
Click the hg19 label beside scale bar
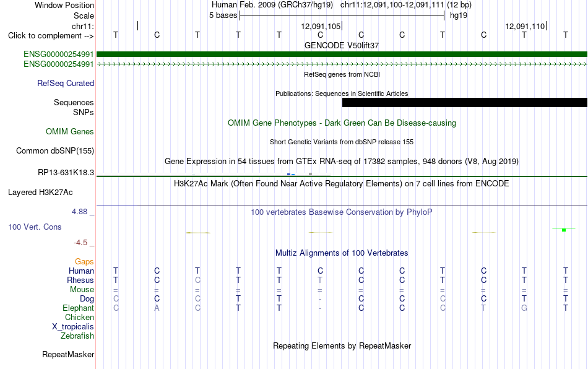(x=459, y=15)
